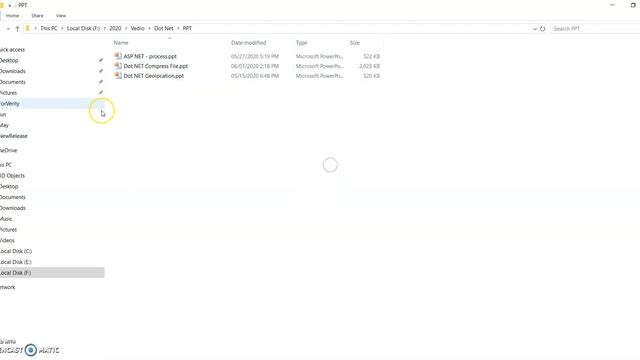Click the Dot Net breadcrumb segment
This screenshot has width=640, height=360.
pos(164,28)
